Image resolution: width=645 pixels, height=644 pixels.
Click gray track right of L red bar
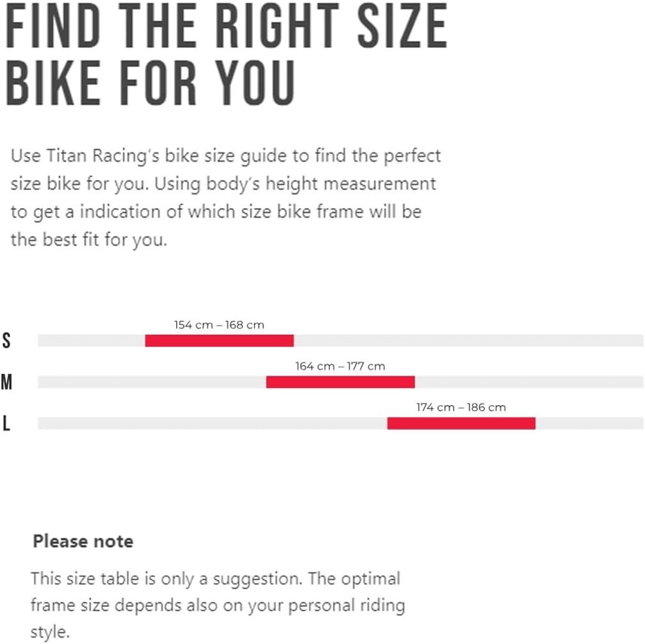pyautogui.click(x=589, y=423)
